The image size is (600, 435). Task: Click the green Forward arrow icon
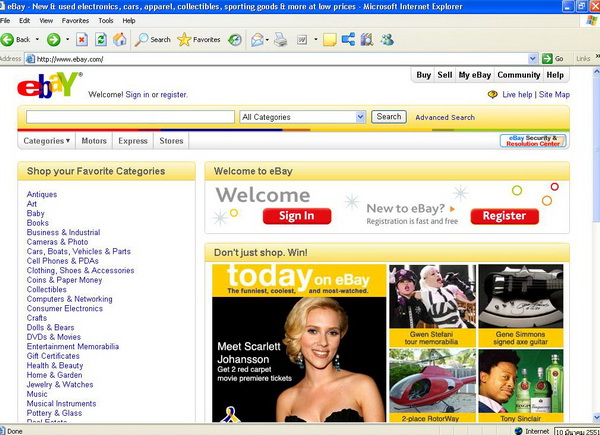coord(54,39)
